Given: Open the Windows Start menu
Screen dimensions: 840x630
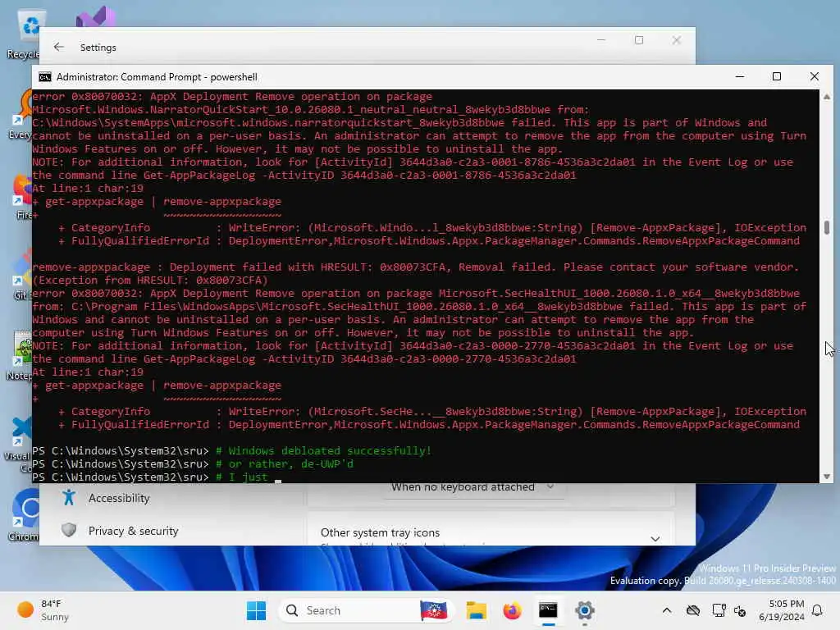Looking at the screenshot, I should (256, 610).
